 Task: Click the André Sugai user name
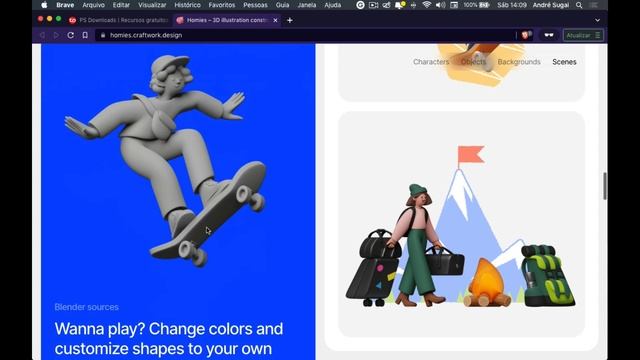click(551, 5)
